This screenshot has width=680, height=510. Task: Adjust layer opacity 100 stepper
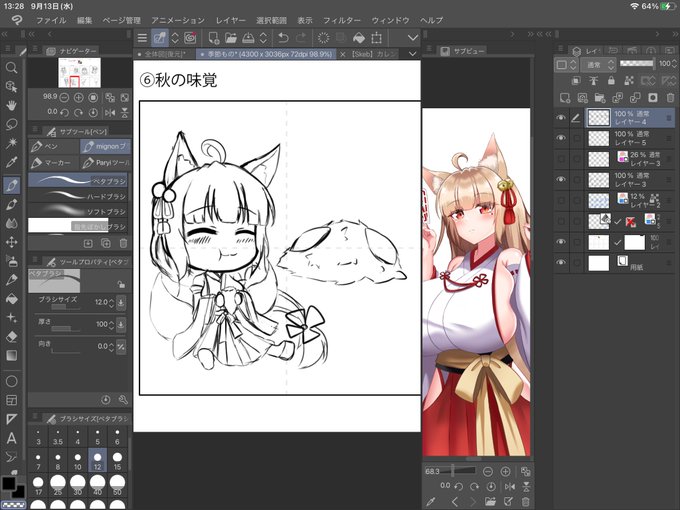tap(674, 64)
